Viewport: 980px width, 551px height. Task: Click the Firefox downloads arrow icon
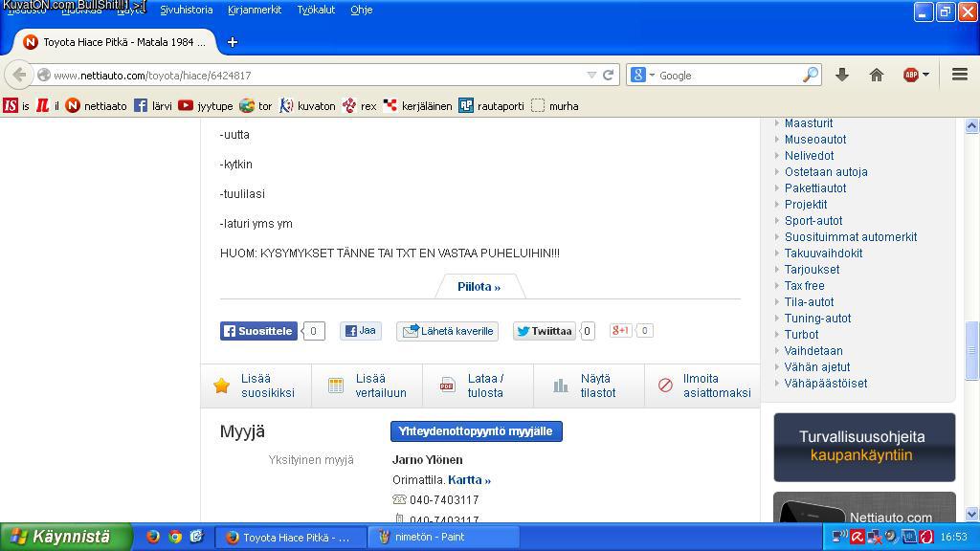842,75
